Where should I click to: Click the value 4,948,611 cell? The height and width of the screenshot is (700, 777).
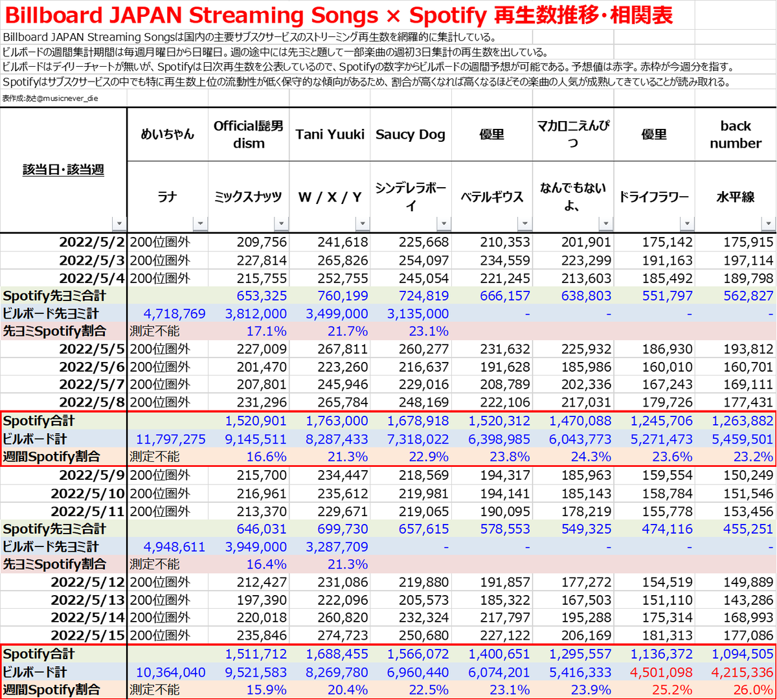coord(168,547)
